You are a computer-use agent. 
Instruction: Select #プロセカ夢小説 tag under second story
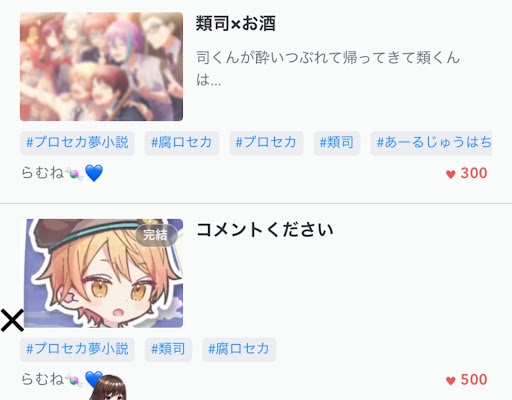(77, 349)
